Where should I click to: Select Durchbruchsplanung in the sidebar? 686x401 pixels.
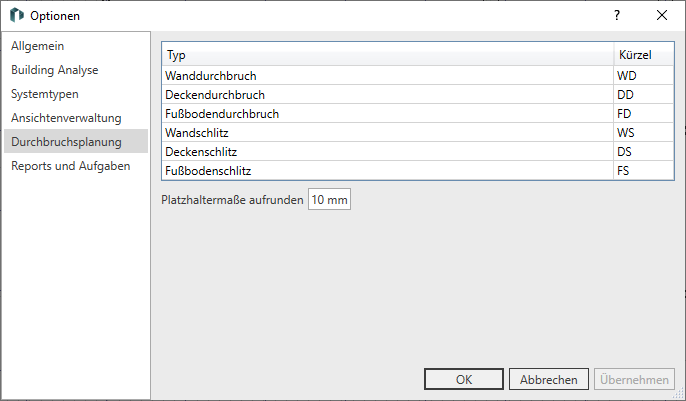tap(76, 142)
